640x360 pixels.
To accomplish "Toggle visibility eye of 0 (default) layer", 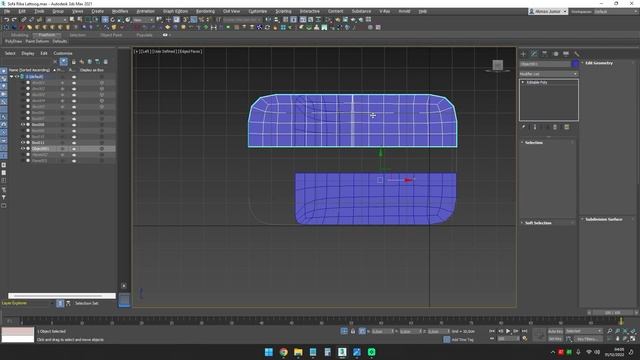I will [17, 76].
